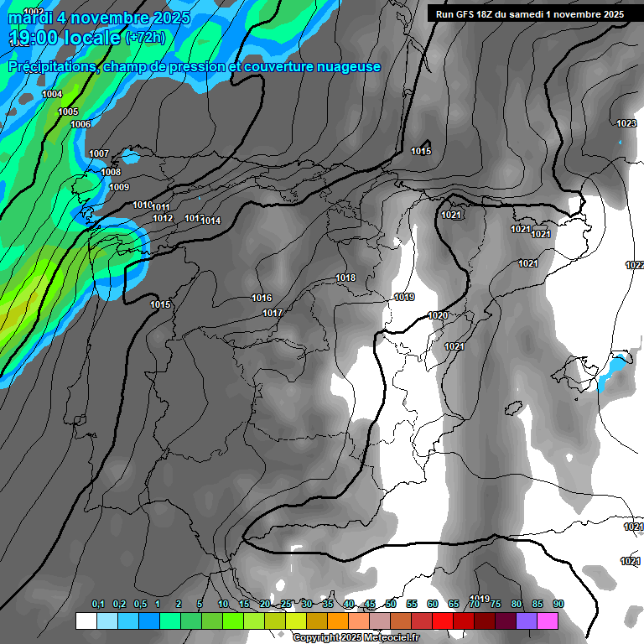Click the 1005 isobar label
The image size is (644, 644).
(x=68, y=112)
